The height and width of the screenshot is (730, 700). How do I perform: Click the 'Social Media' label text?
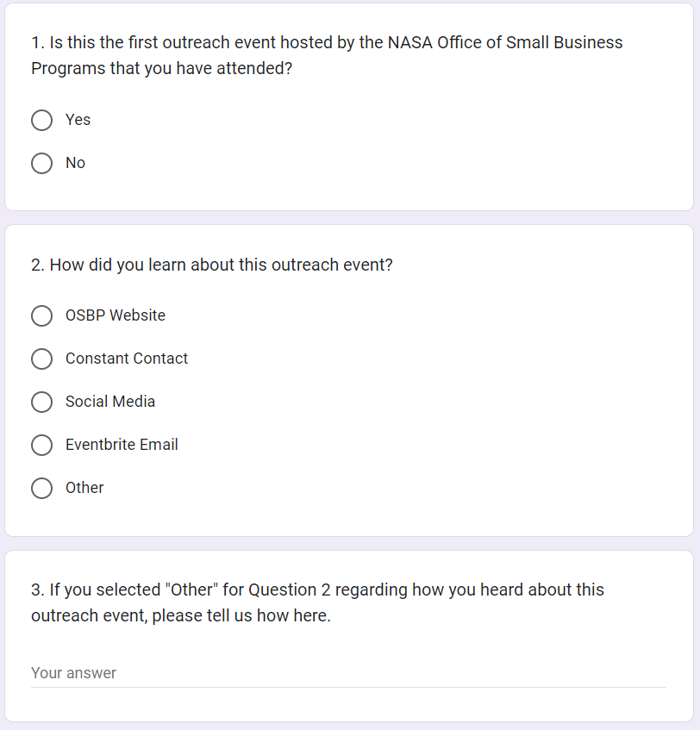tap(110, 402)
